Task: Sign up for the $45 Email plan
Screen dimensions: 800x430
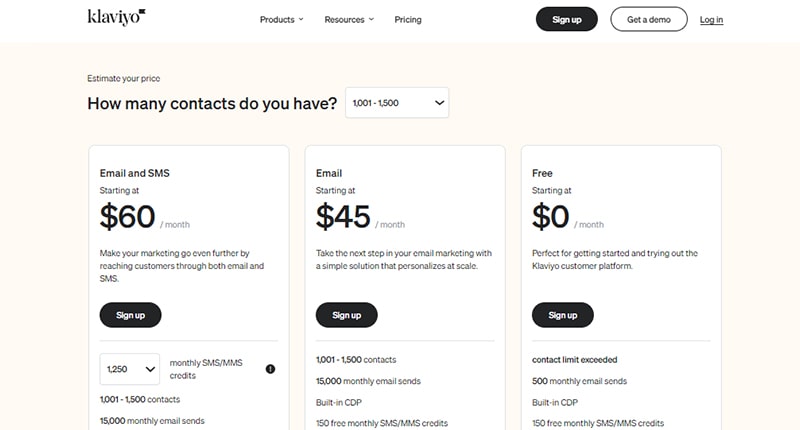Action: (346, 315)
